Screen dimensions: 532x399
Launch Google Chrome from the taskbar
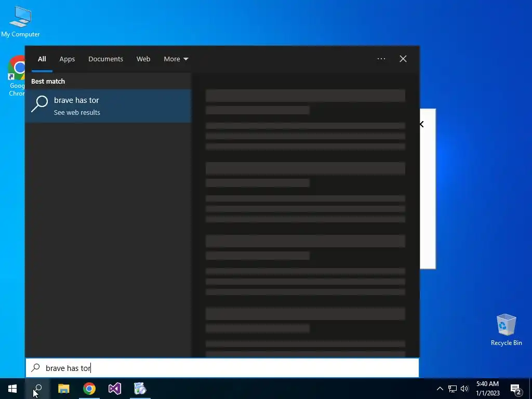[89, 389]
